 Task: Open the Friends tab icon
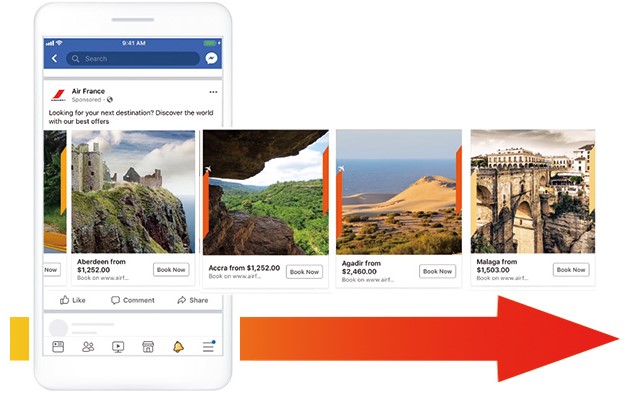[x=88, y=346]
